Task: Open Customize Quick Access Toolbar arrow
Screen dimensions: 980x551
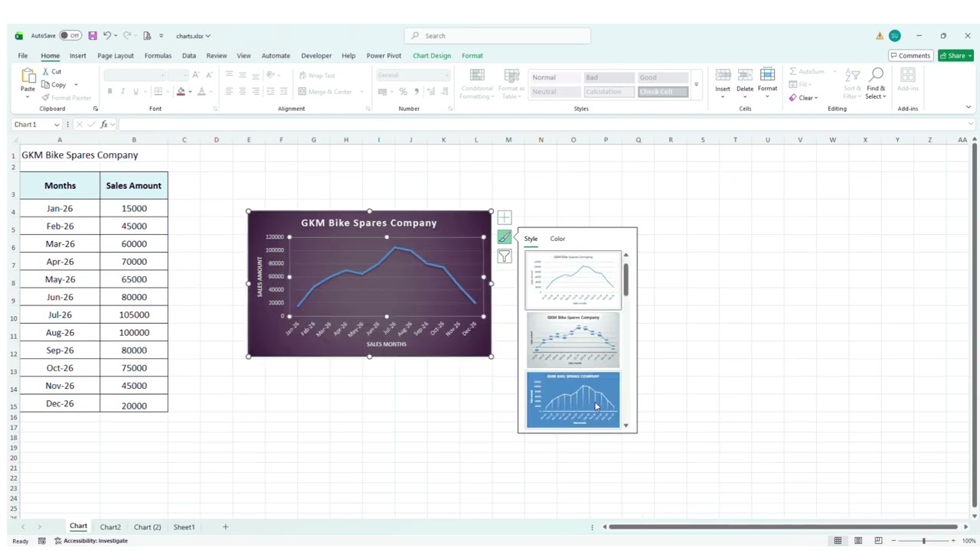Action: (x=161, y=36)
